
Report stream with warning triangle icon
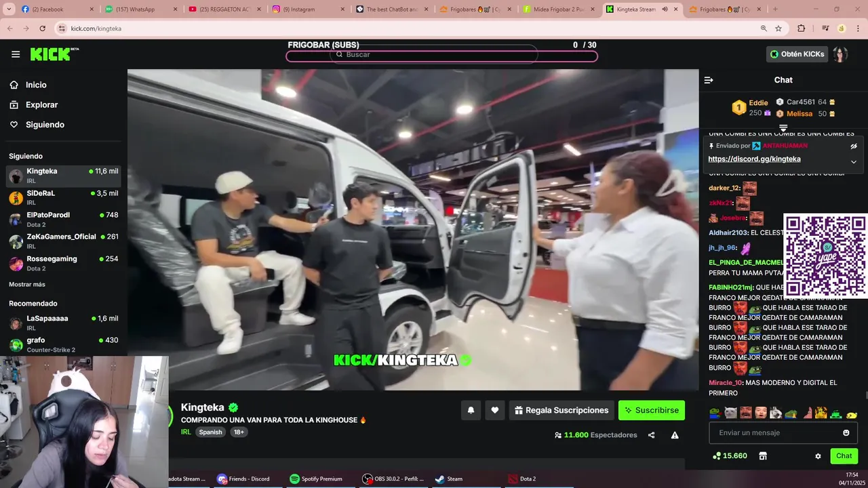(x=675, y=435)
